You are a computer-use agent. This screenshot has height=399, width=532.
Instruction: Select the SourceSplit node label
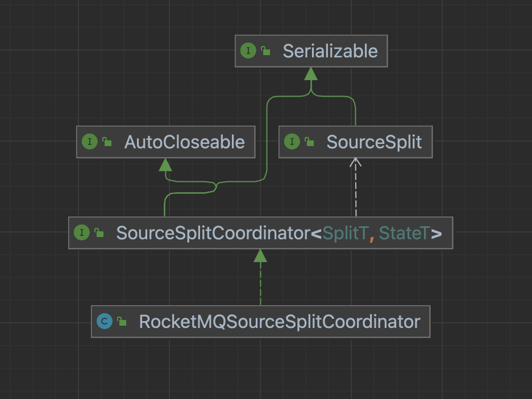pyautogui.click(x=374, y=142)
